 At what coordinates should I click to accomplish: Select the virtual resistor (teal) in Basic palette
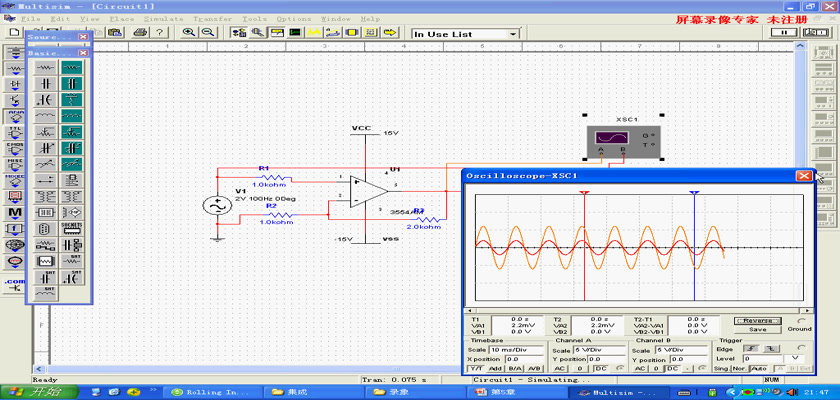[x=71, y=67]
